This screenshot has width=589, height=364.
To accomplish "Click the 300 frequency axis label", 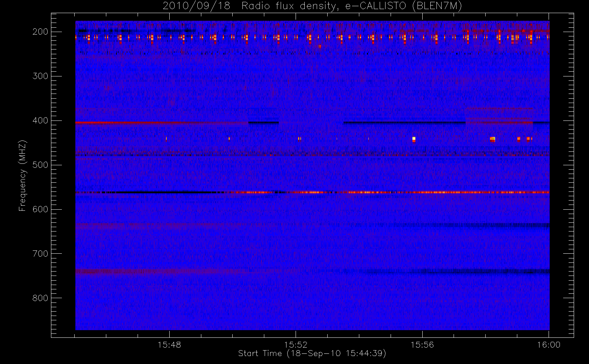I will click(x=40, y=76).
